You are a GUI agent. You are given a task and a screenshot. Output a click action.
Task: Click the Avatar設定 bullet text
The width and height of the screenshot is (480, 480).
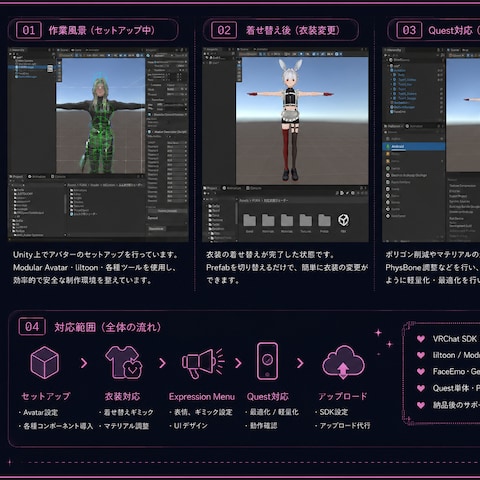click(40, 413)
